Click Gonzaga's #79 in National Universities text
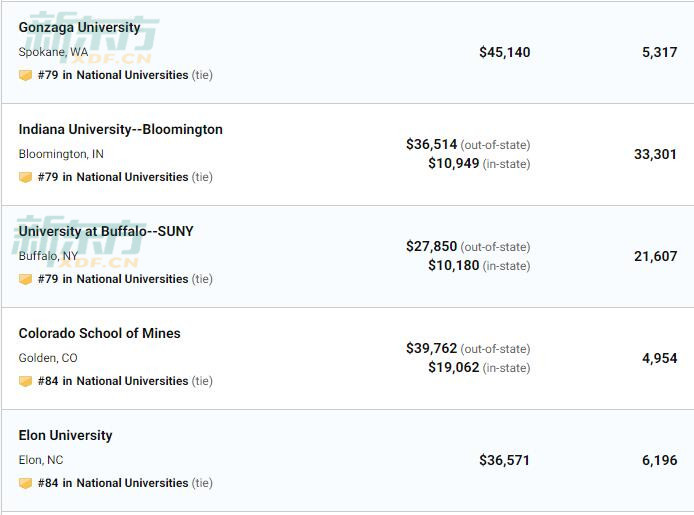 [x=113, y=75]
